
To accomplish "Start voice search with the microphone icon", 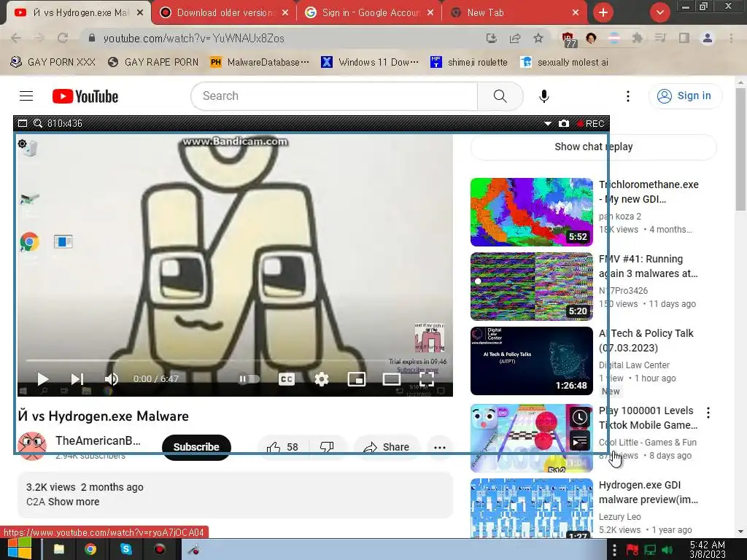I will click(543, 96).
